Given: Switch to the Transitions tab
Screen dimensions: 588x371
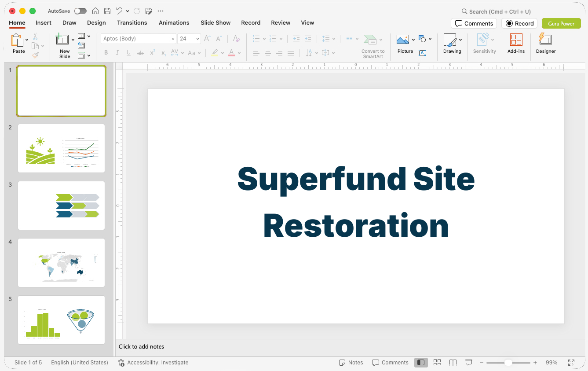Looking at the screenshot, I should click(132, 22).
